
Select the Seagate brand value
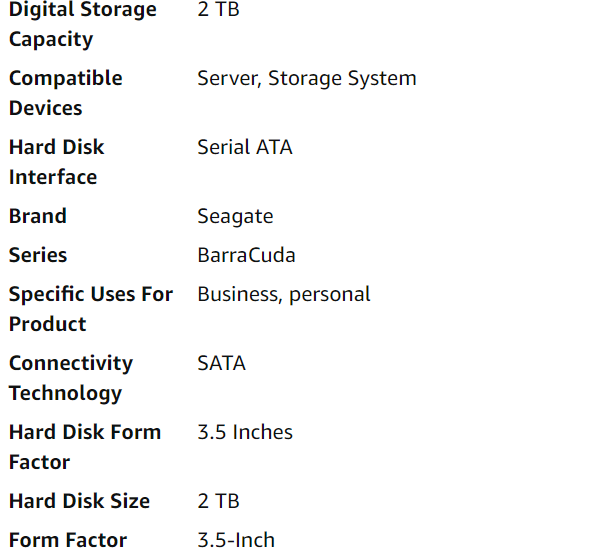click(235, 217)
